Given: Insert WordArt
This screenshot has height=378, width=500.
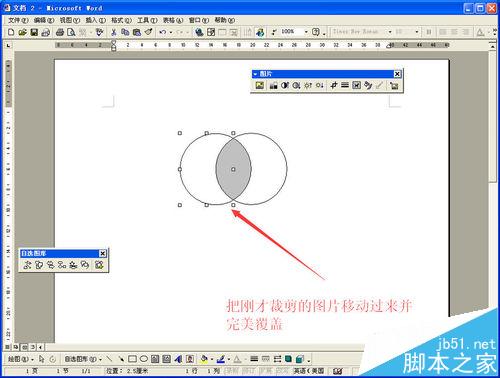Looking at the screenshot, I should 178,359.
